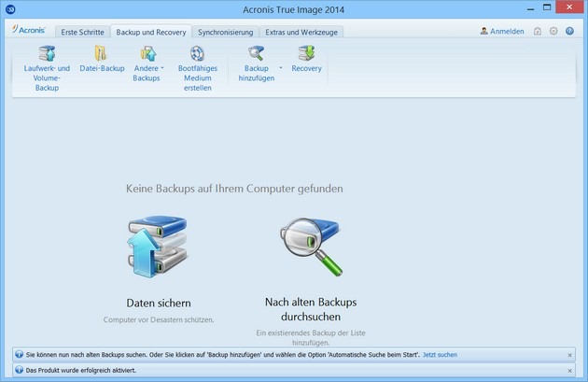This screenshot has width=588, height=382.
Task: Click 'Das Produkt wurde erfolgreich aktiviert.' text
Action: 81,371
